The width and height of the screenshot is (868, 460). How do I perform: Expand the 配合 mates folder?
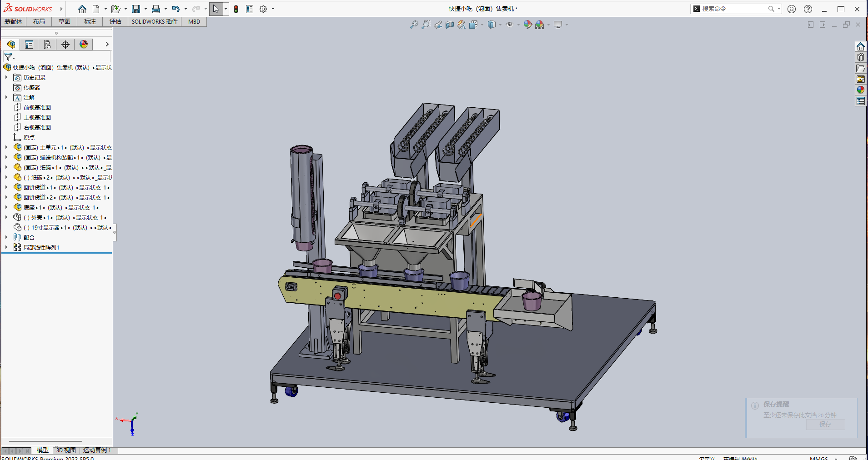[x=6, y=237]
